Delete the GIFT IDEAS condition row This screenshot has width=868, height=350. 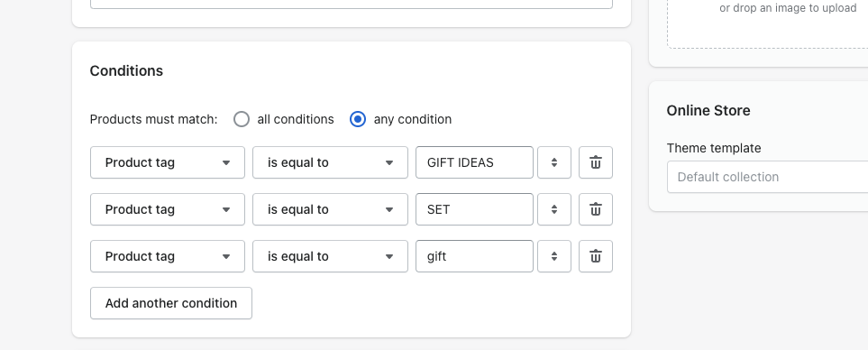point(596,162)
